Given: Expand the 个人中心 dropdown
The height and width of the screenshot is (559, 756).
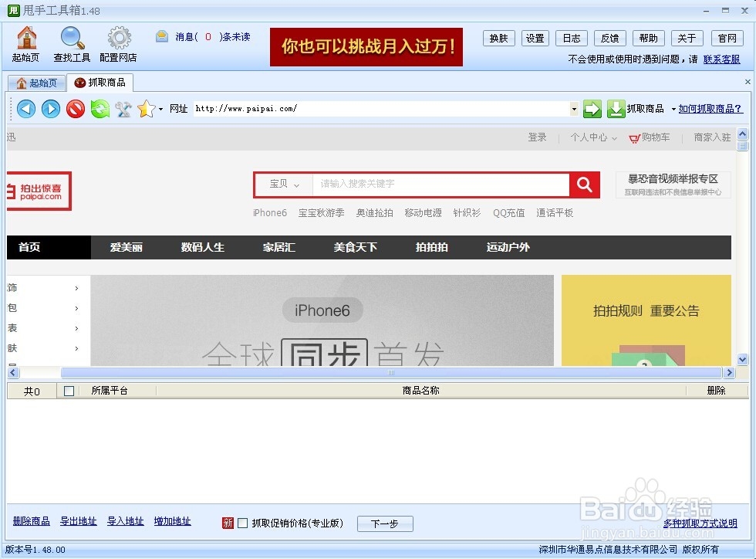Looking at the screenshot, I should [x=614, y=138].
